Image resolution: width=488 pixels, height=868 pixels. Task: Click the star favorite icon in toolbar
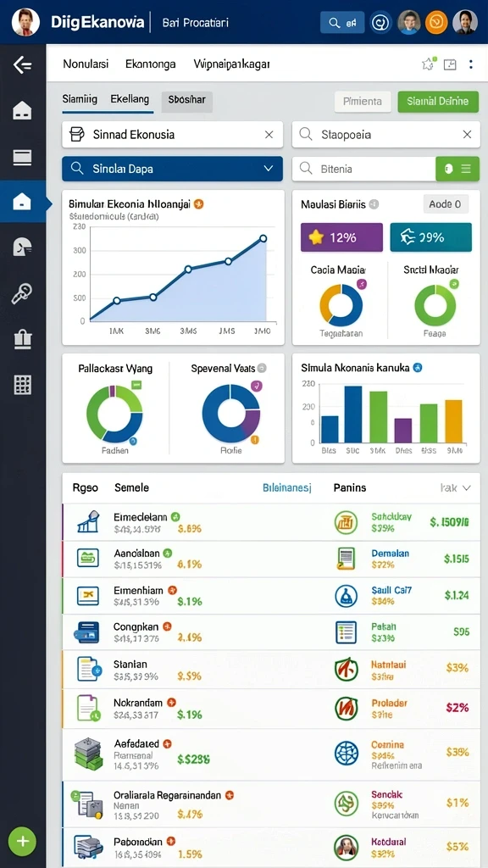point(428,64)
